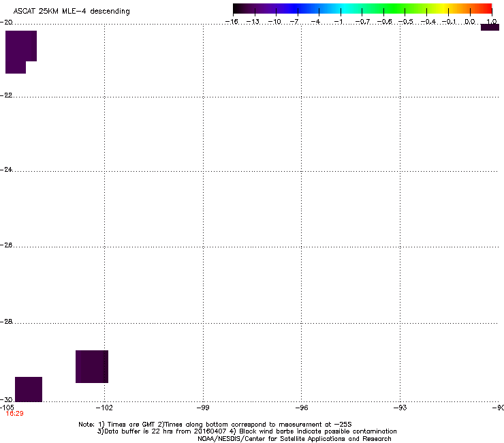Click the -24 latitude label
Image resolution: width=504 pixels, height=443 pixels.
coord(6,169)
